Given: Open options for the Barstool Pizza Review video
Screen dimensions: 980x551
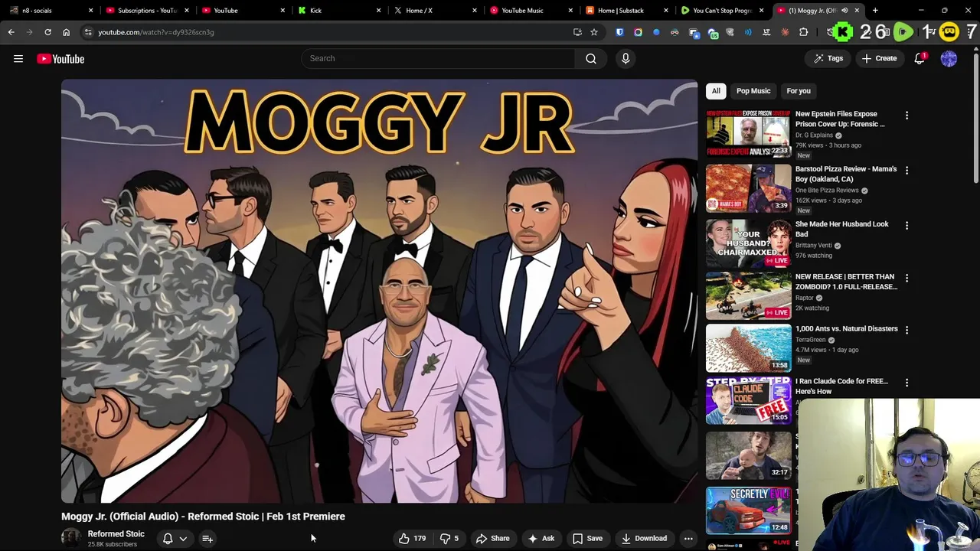Looking at the screenshot, I should pyautogui.click(x=906, y=171).
